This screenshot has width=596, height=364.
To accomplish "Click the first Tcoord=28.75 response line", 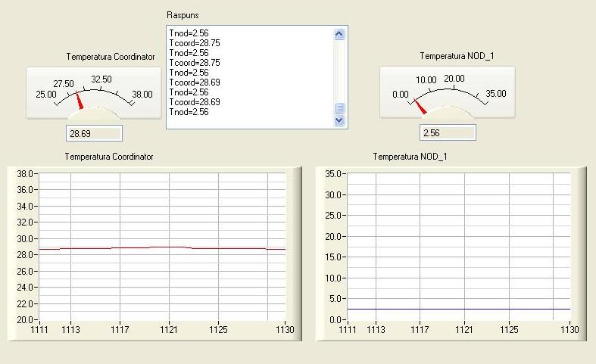I will 195,43.
